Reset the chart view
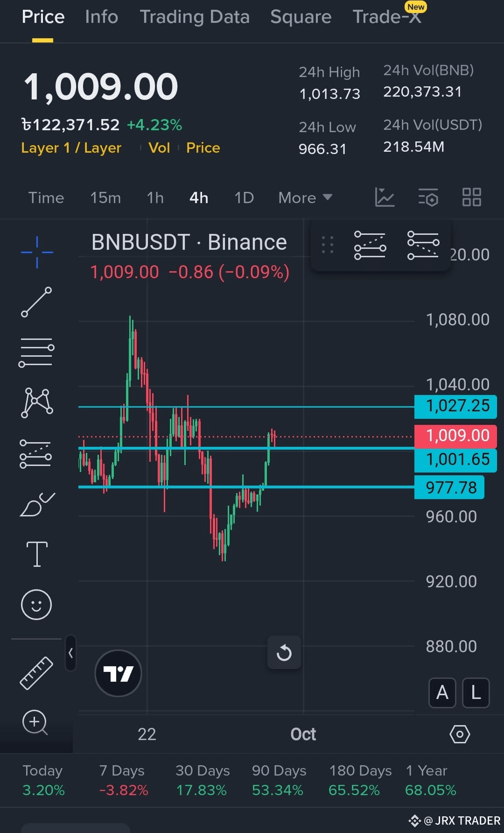This screenshot has width=504, height=833. pos(284,652)
